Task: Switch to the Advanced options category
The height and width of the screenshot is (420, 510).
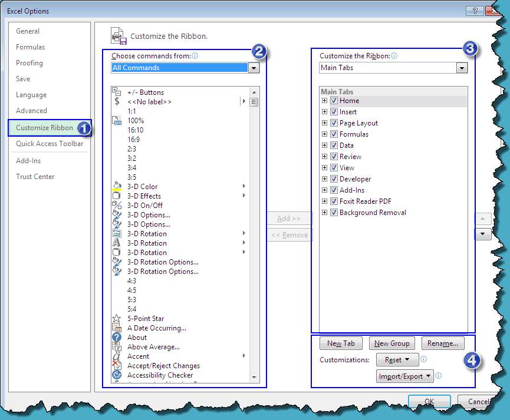Action: (x=31, y=111)
